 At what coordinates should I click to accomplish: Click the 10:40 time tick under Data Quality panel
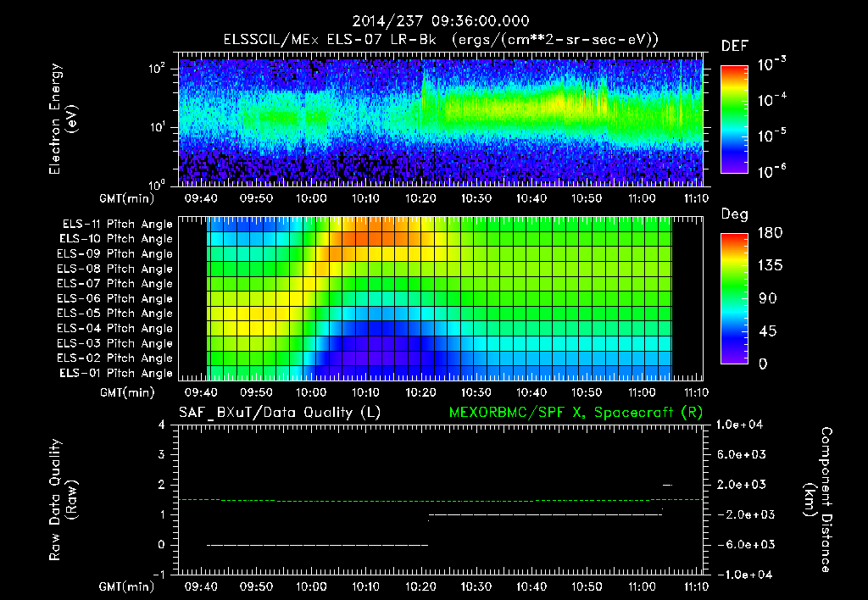click(531, 586)
